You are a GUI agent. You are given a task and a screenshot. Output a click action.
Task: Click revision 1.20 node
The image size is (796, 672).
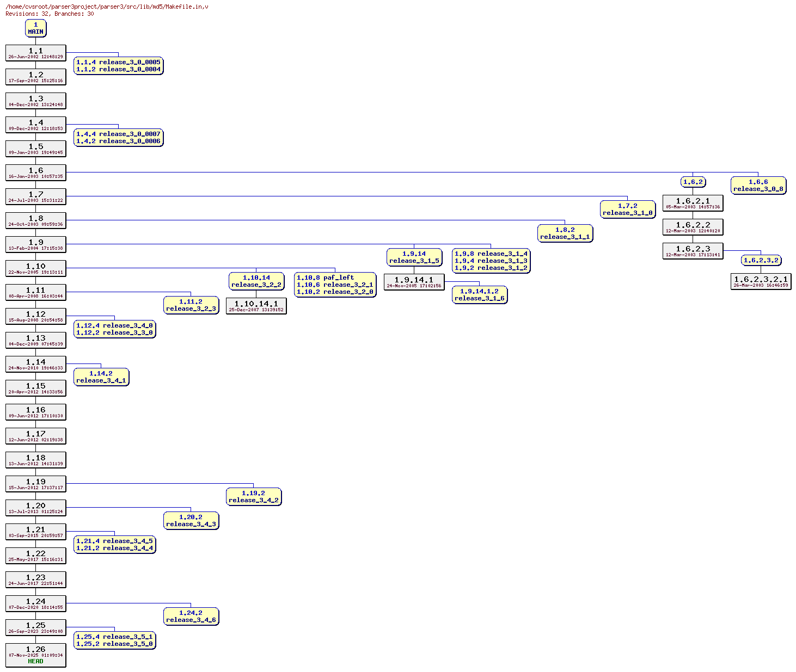[x=36, y=508]
